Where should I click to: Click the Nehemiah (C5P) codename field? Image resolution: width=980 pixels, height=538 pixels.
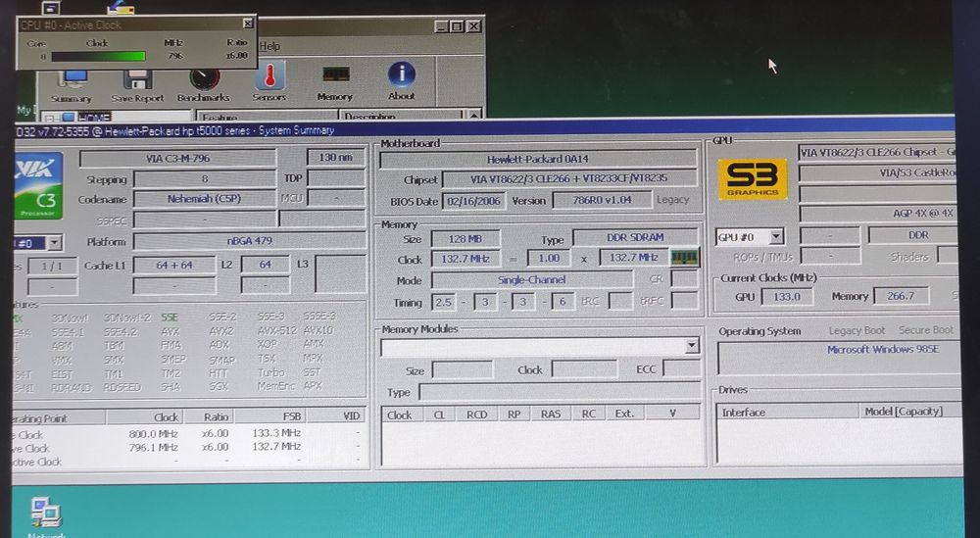tap(205, 199)
